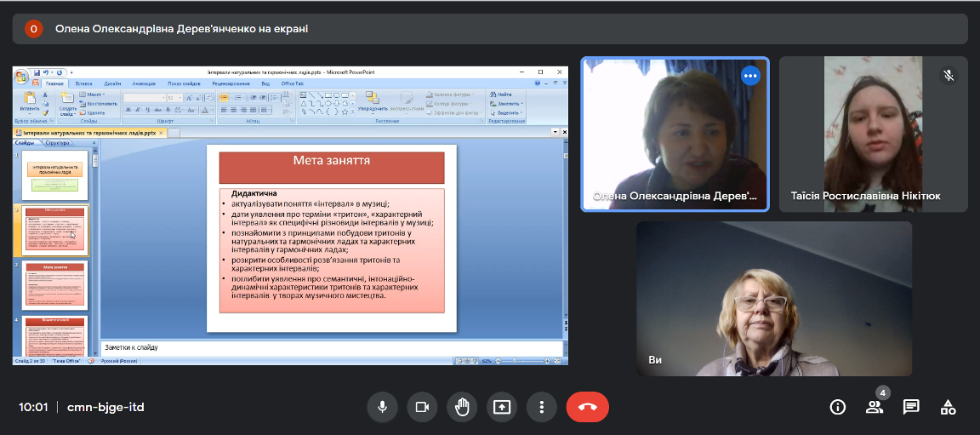This screenshot has height=435, width=980.
Task: Select the rectangle shape in the gallery
Action: 328,95
